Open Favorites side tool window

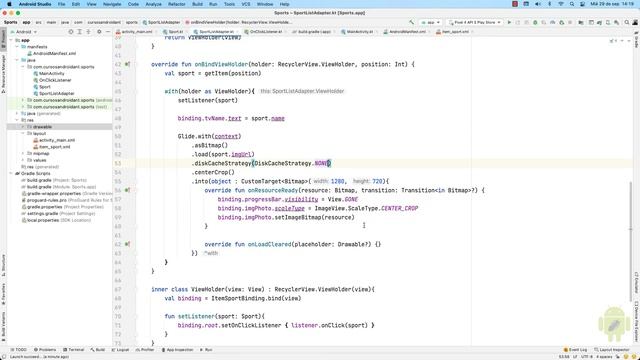3,294
